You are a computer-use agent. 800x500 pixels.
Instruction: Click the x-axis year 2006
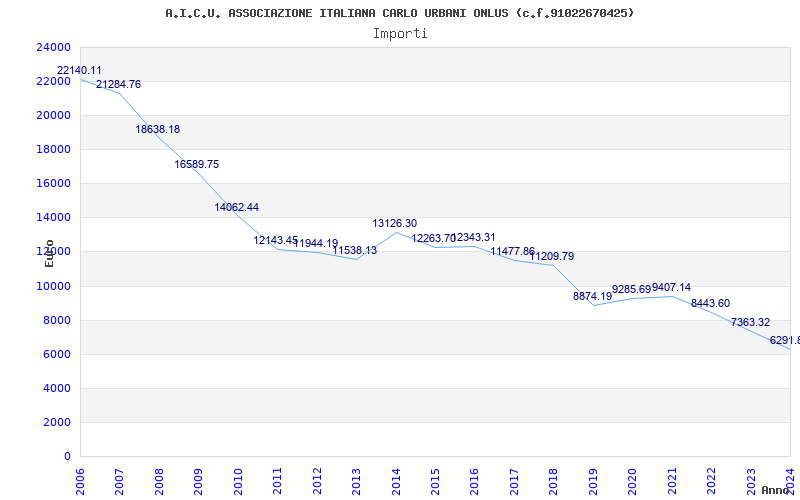[80, 481]
